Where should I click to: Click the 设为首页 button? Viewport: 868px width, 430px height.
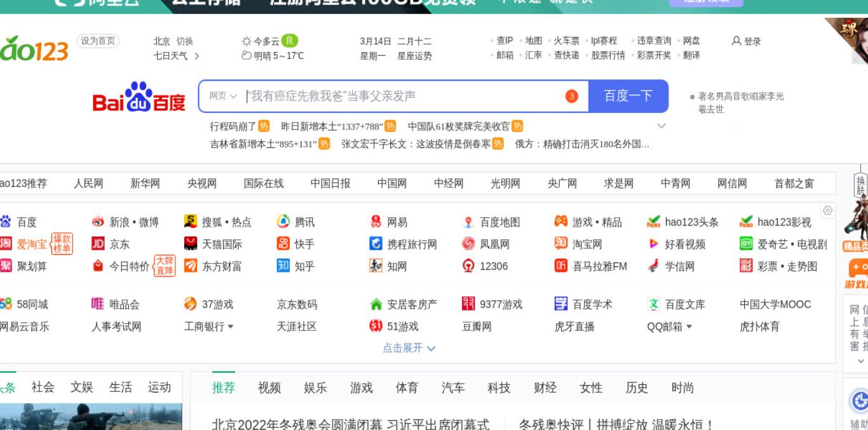[x=98, y=41]
